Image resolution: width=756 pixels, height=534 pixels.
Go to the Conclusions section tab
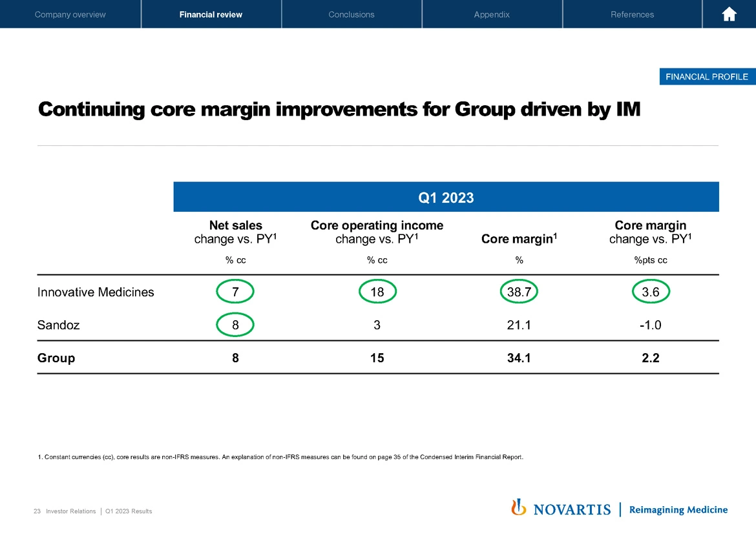tap(351, 14)
